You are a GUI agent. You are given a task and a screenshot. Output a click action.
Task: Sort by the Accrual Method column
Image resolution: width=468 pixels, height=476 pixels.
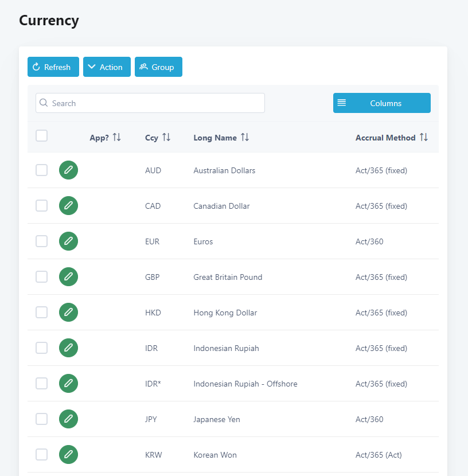pos(423,138)
